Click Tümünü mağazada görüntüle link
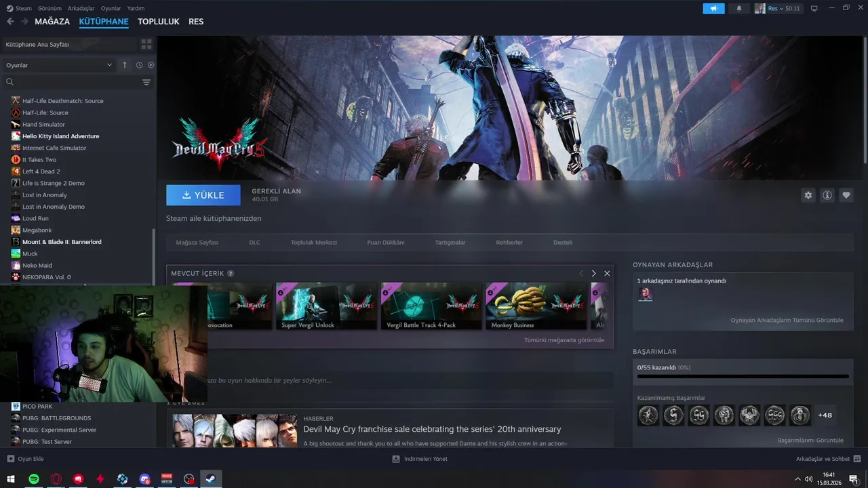The width and height of the screenshot is (868, 488). [564, 340]
